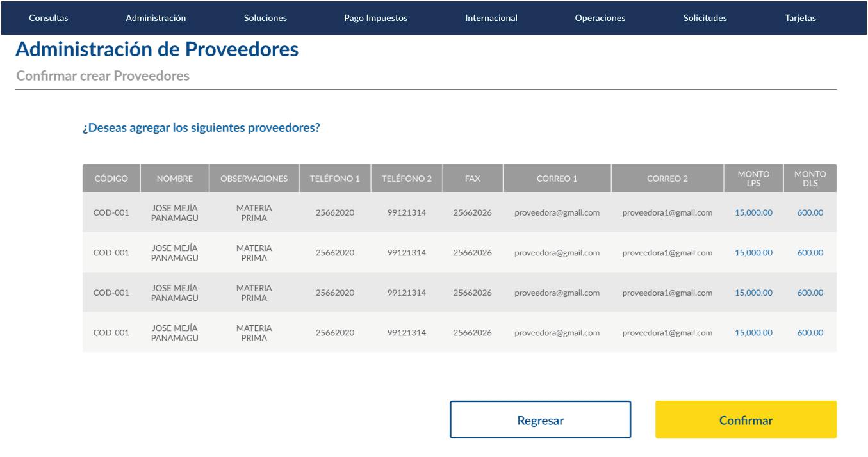Select the MONTO DLS column header

pos(810,179)
